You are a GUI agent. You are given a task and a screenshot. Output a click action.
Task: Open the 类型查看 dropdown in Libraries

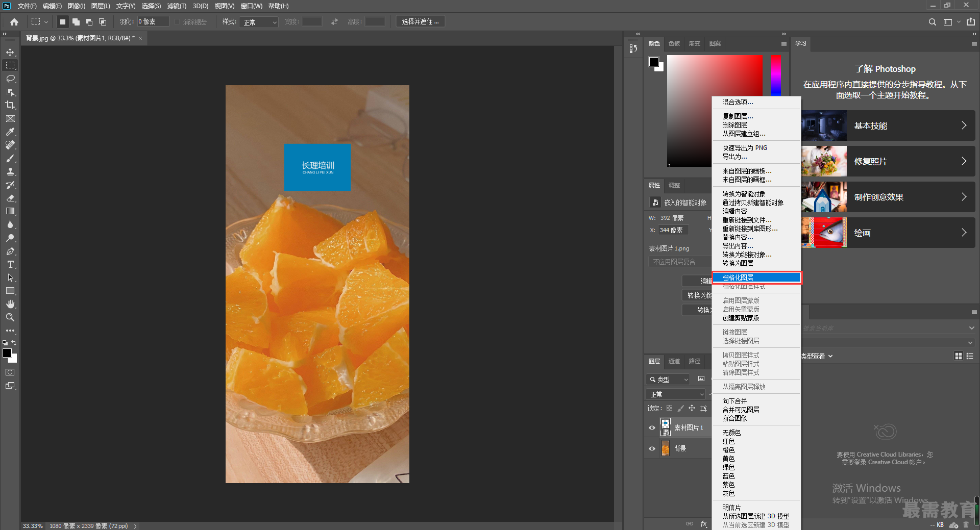point(817,356)
